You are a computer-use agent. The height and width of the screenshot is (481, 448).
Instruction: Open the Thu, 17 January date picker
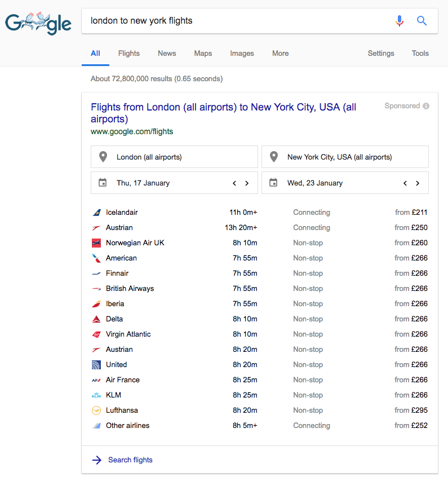coord(174,183)
